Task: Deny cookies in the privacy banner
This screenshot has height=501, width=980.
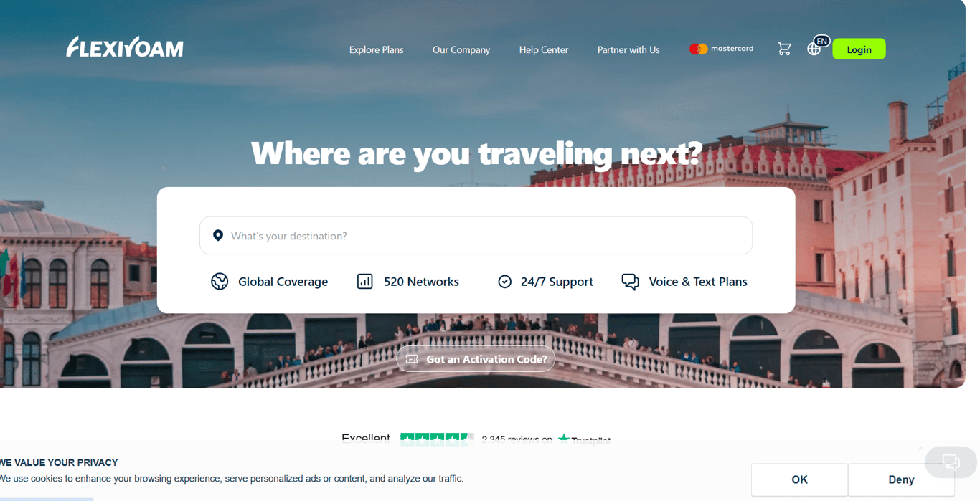Action: click(x=901, y=479)
